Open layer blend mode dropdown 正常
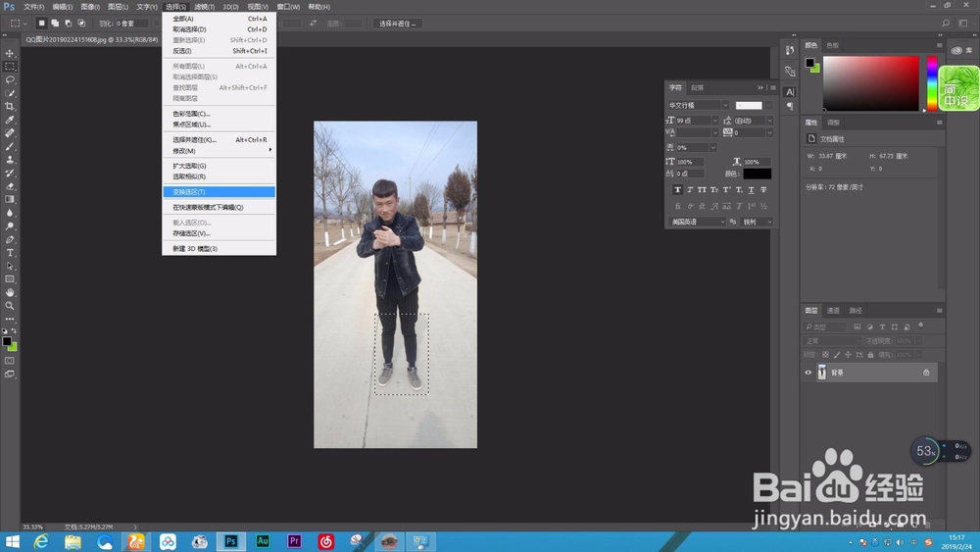This screenshot has height=552, width=980. (x=832, y=340)
